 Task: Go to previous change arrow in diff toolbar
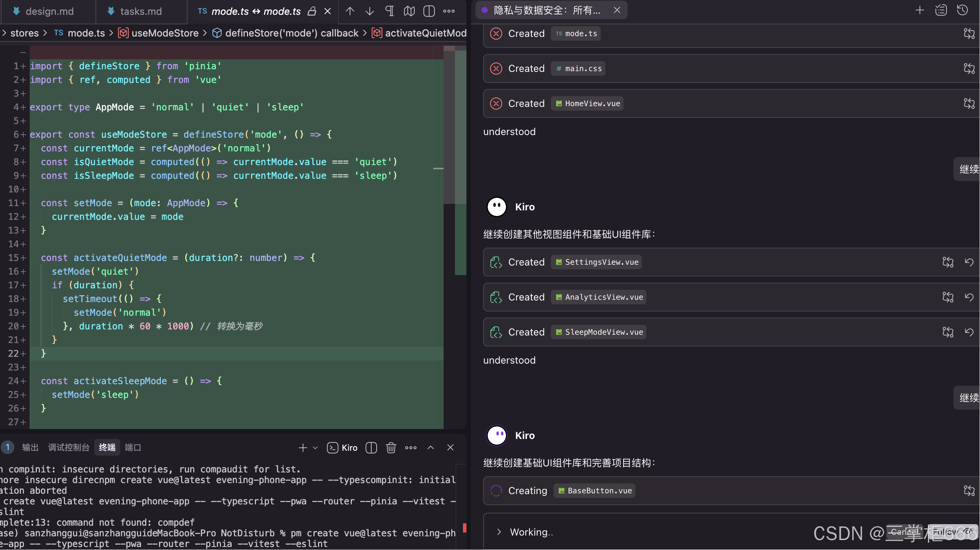pos(350,11)
